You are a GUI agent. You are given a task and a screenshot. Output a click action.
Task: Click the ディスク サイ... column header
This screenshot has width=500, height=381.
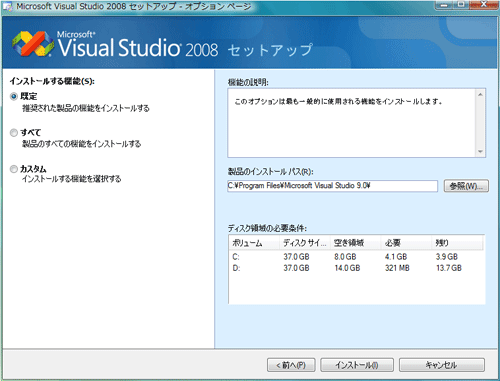pyautogui.click(x=305, y=243)
